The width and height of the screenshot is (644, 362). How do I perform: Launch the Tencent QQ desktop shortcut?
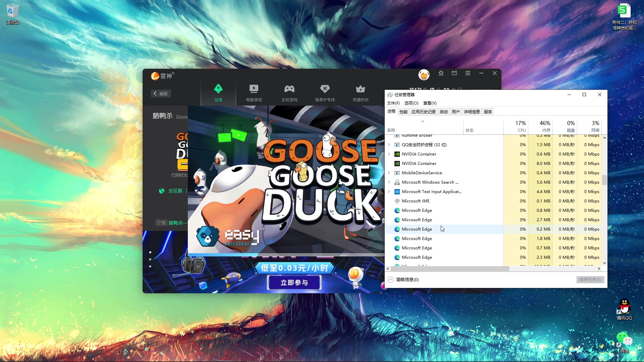tap(624, 309)
